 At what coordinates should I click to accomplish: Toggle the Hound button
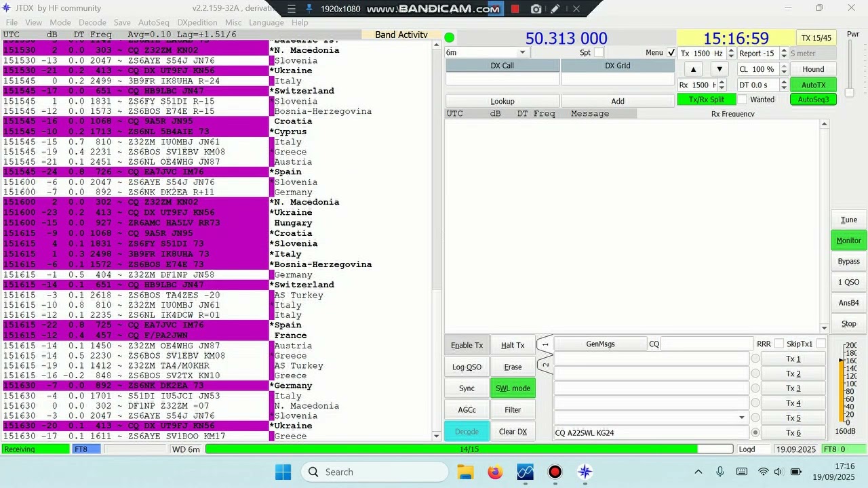coord(813,69)
